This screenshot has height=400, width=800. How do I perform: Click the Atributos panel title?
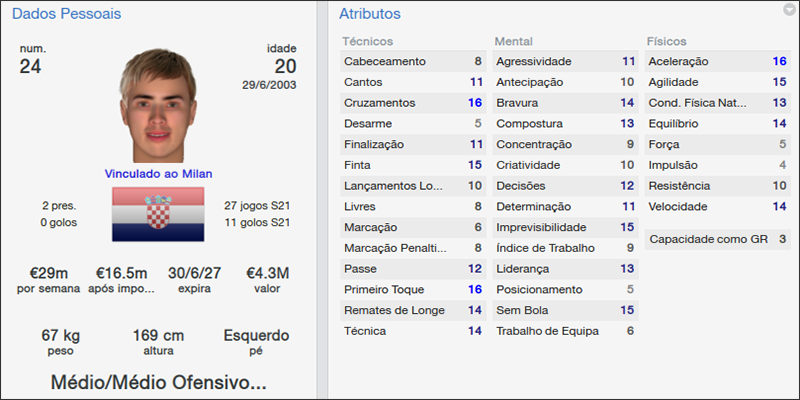(x=370, y=14)
